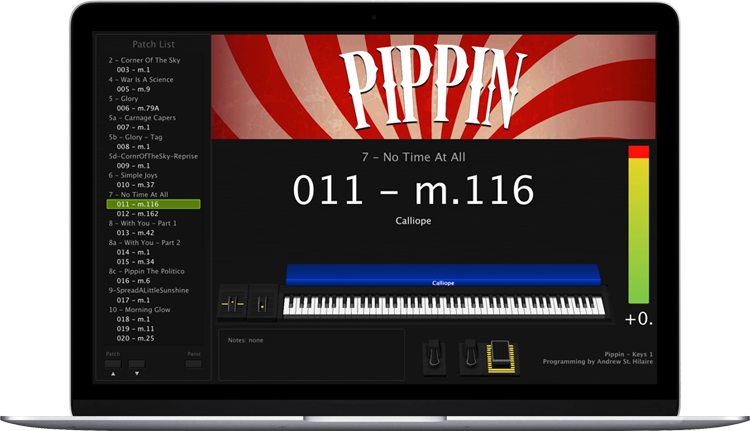Select highlighted patch '011 - m.116'

pyautogui.click(x=153, y=204)
